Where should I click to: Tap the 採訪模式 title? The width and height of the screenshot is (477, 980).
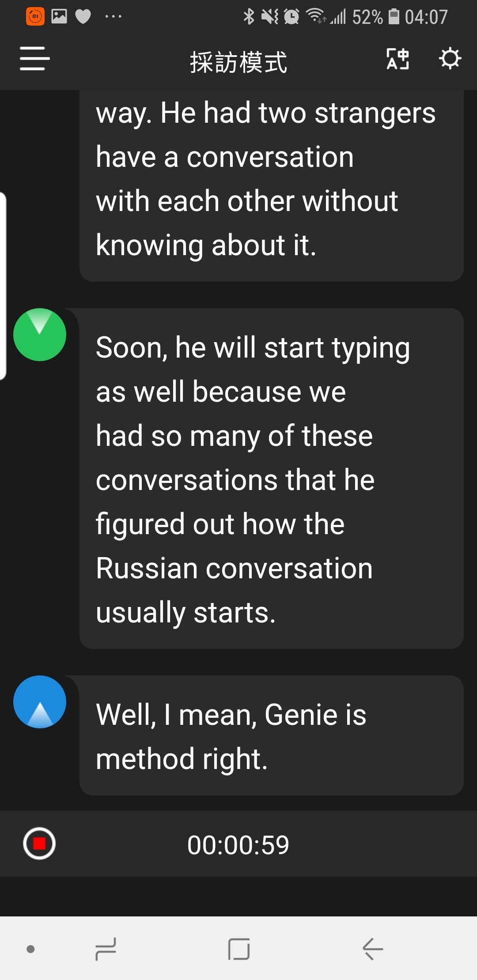pos(238,62)
